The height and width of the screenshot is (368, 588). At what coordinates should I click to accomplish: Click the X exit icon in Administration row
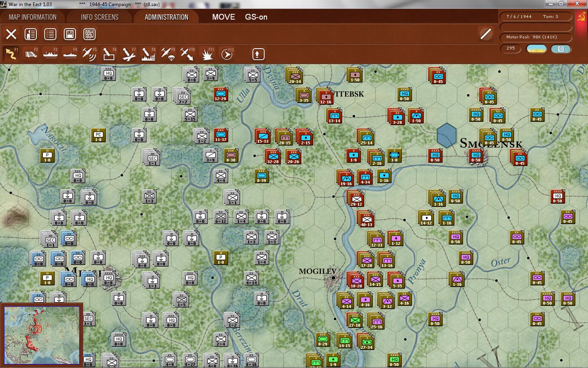click(11, 34)
